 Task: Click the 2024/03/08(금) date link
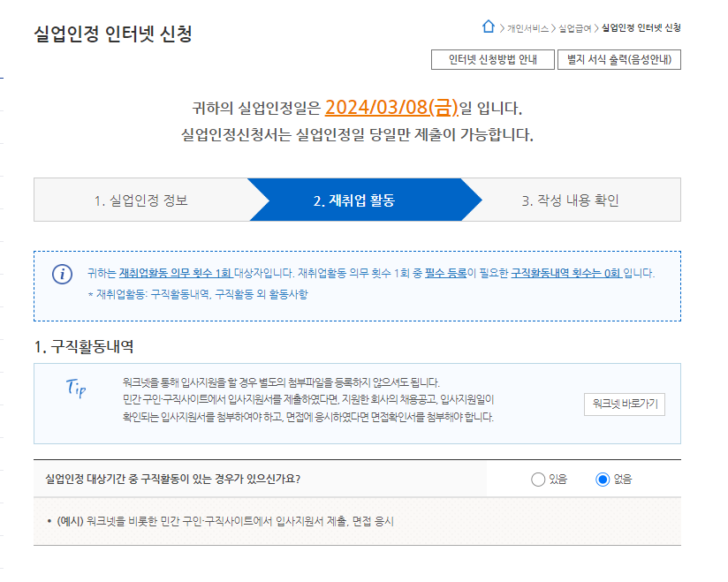pos(391,108)
